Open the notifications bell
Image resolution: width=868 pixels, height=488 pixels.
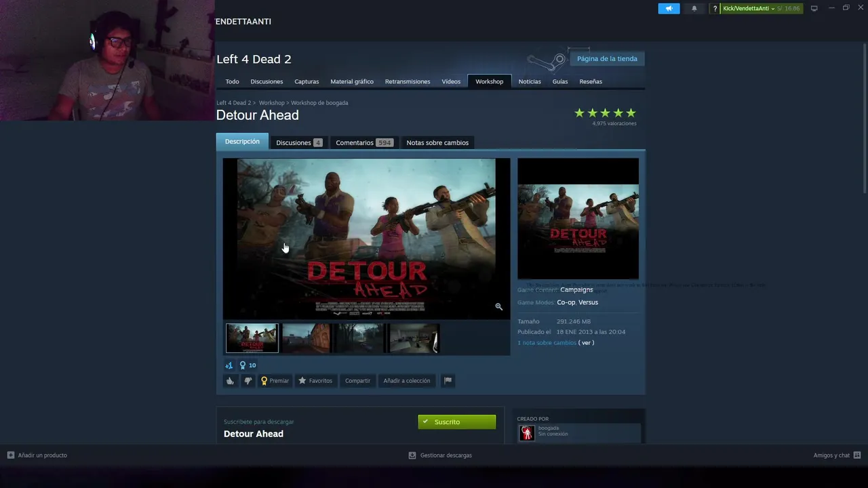click(694, 8)
